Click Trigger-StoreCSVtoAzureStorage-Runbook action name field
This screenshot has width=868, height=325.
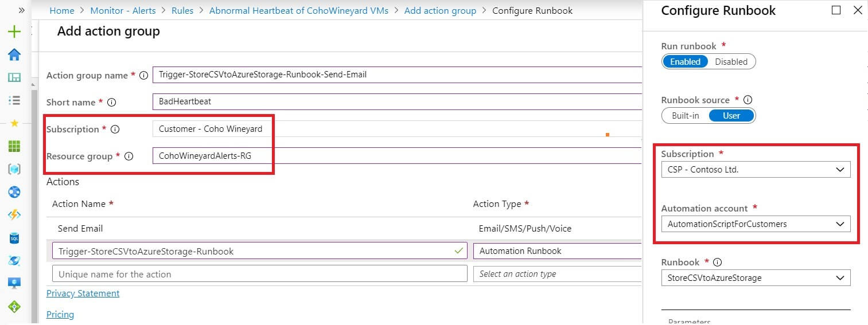259,250
